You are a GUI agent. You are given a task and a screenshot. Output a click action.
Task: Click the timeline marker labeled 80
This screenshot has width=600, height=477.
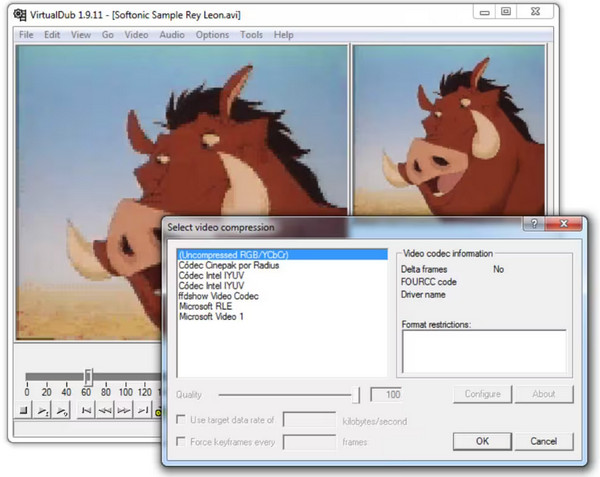click(106, 392)
